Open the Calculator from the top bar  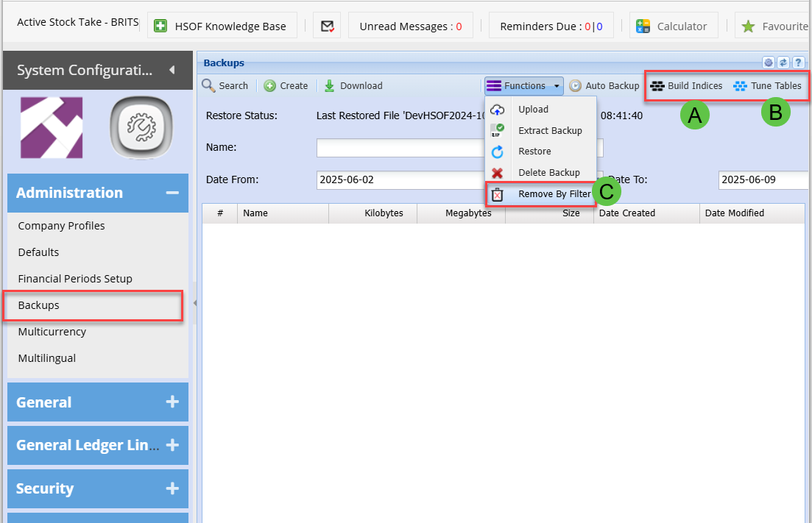tap(671, 26)
